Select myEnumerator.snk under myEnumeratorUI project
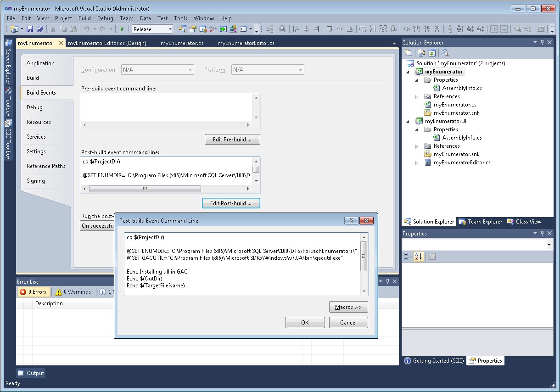 click(x=456, y=154)
